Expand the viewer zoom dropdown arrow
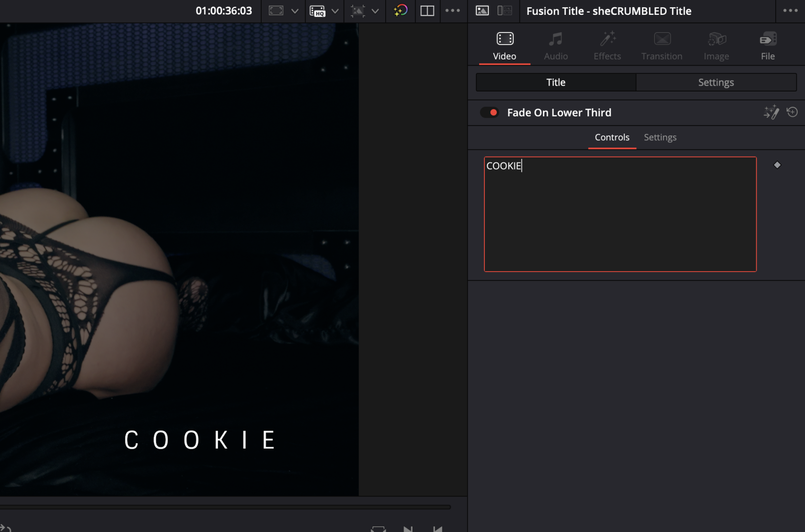 (295, 11)
